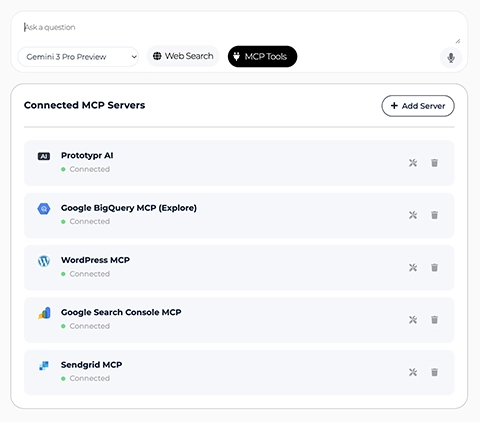The height and width of the screenshot is (422, 480).
Task: Open tools settings for WordPress MCP
Action: point(413,267)
